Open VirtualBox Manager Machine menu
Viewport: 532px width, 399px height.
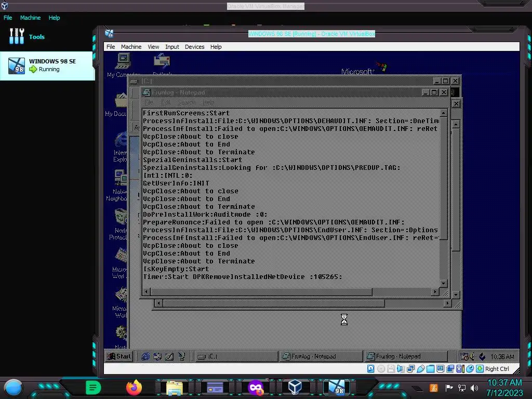pyautogui.click(x=30, y=18)
